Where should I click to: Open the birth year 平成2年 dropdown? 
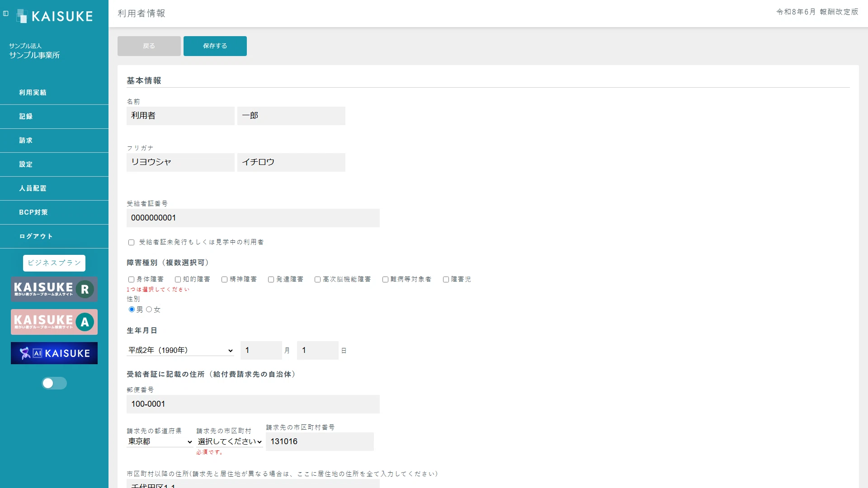[180, 350]
